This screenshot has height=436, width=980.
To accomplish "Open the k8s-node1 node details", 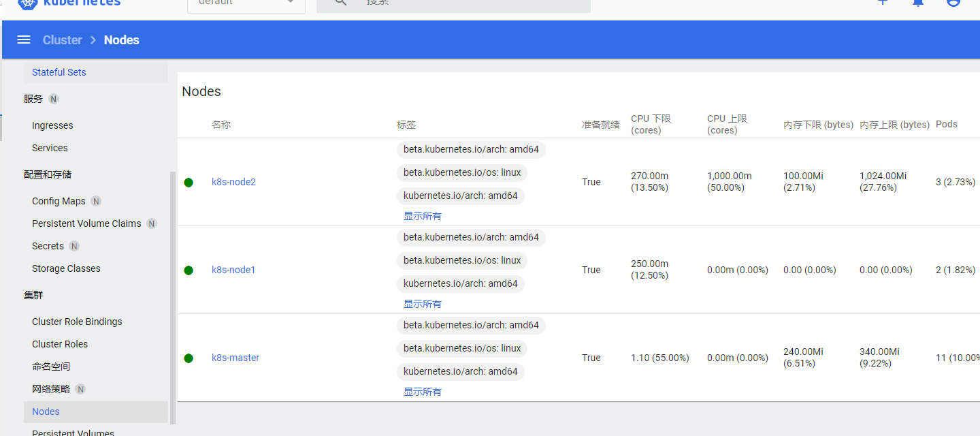I will (x=233, y=270).
